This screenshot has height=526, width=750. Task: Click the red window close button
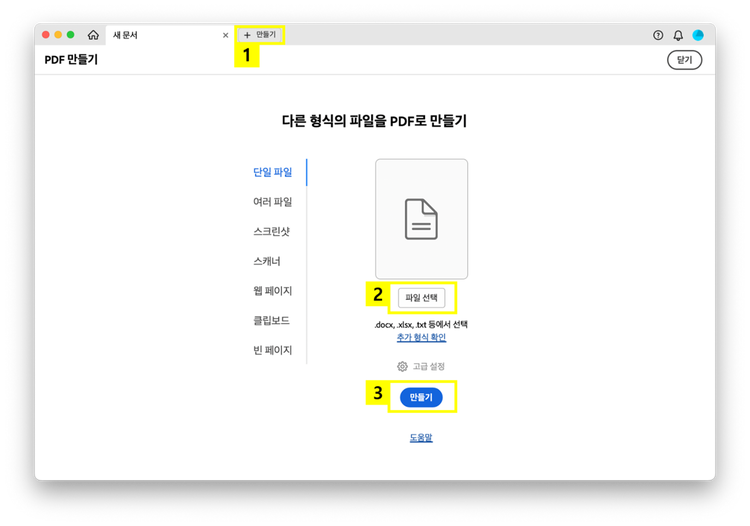(46, 34)
